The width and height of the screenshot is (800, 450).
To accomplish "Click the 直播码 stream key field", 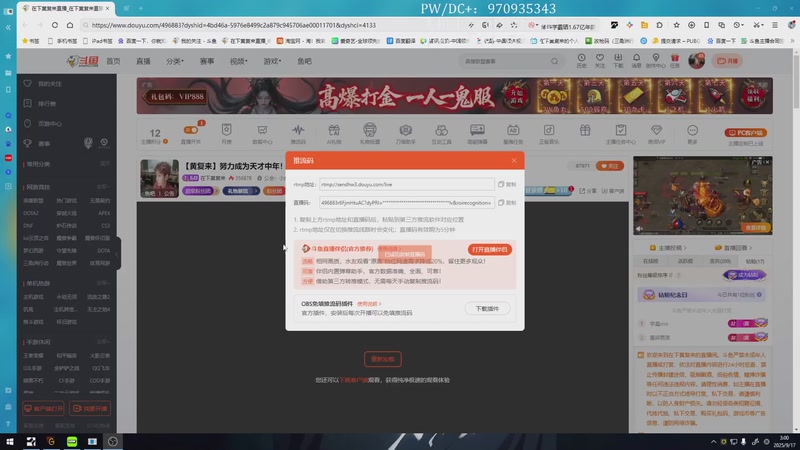I will point(407,203).
